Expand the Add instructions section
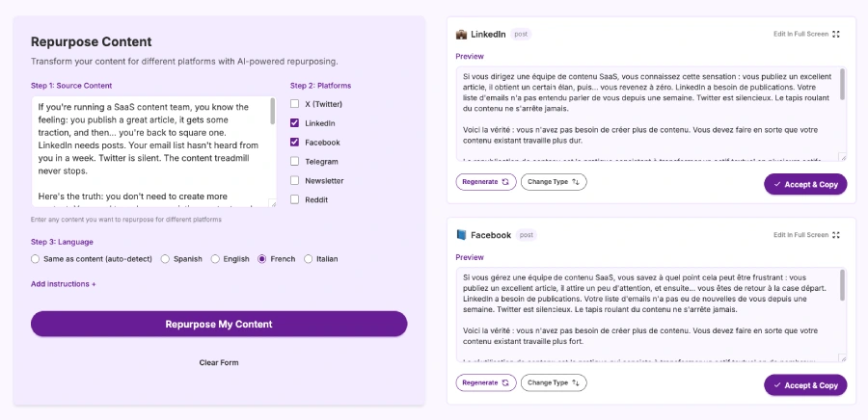 pos(64,284)
